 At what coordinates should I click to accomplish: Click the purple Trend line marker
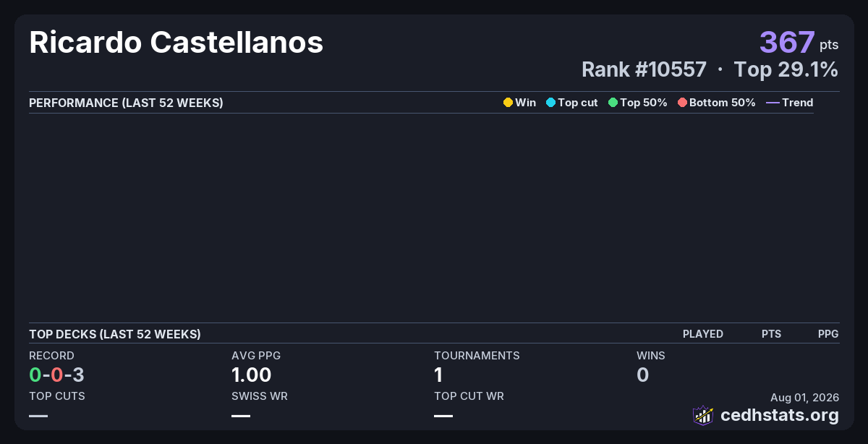click(x=773, y=103)
